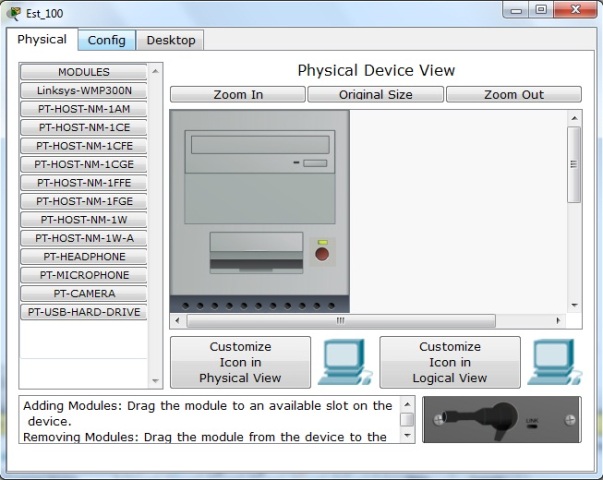The image size is (603, 480).
Task: Click the PC power button on device
Action: click(322, 255)
